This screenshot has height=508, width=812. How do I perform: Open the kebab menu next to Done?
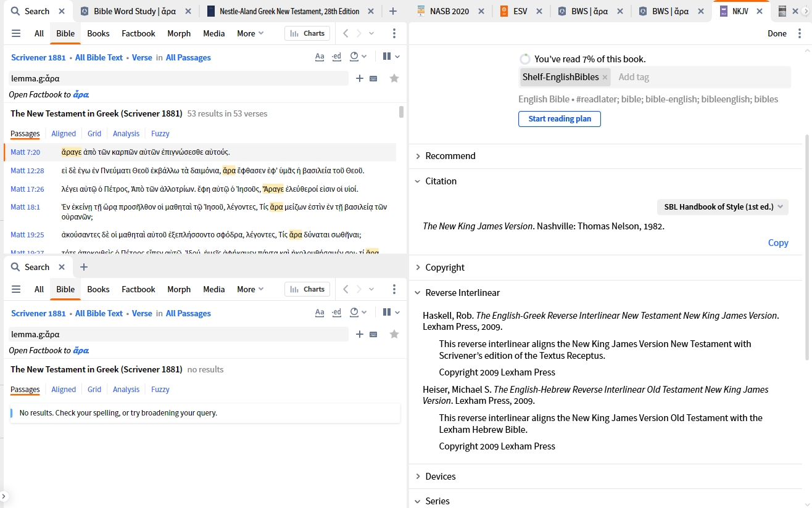[x=800, y=33]
